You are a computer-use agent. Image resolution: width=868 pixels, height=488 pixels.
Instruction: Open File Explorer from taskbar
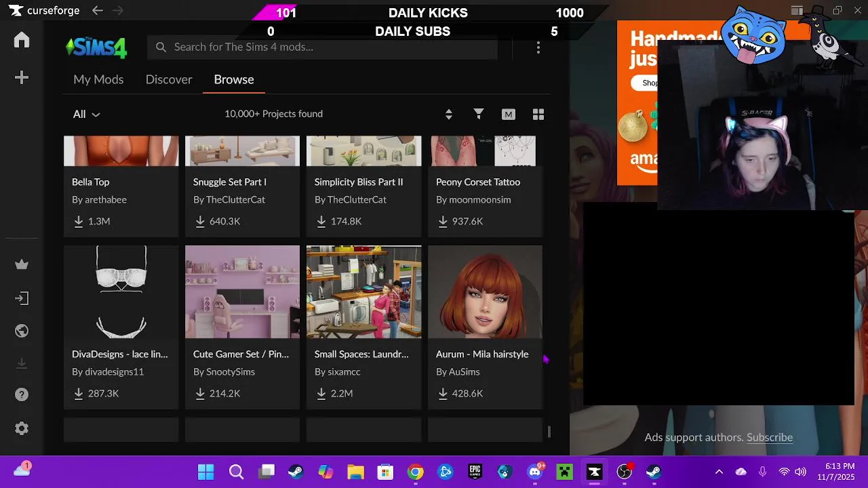coord(355,472)
